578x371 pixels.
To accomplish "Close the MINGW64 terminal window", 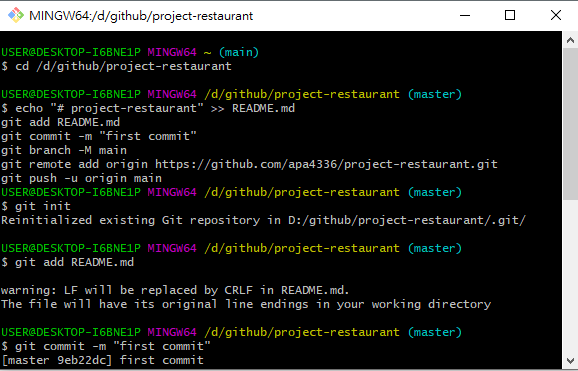I will coord(556,15).
